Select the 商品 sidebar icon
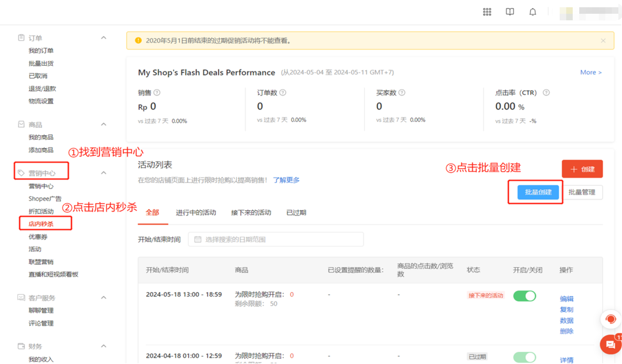This screenshot has height=364, width=622. (21, 124)
